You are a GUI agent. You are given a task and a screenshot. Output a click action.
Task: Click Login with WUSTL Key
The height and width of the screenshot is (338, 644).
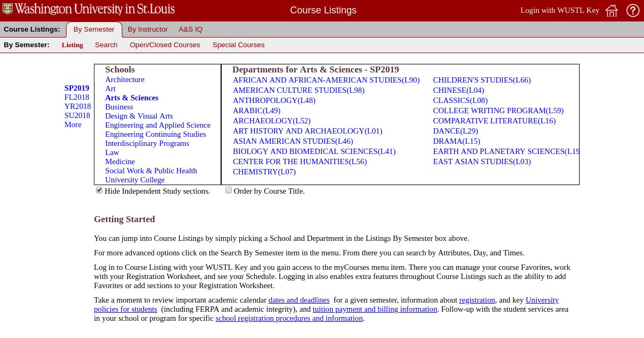(560, 10)
